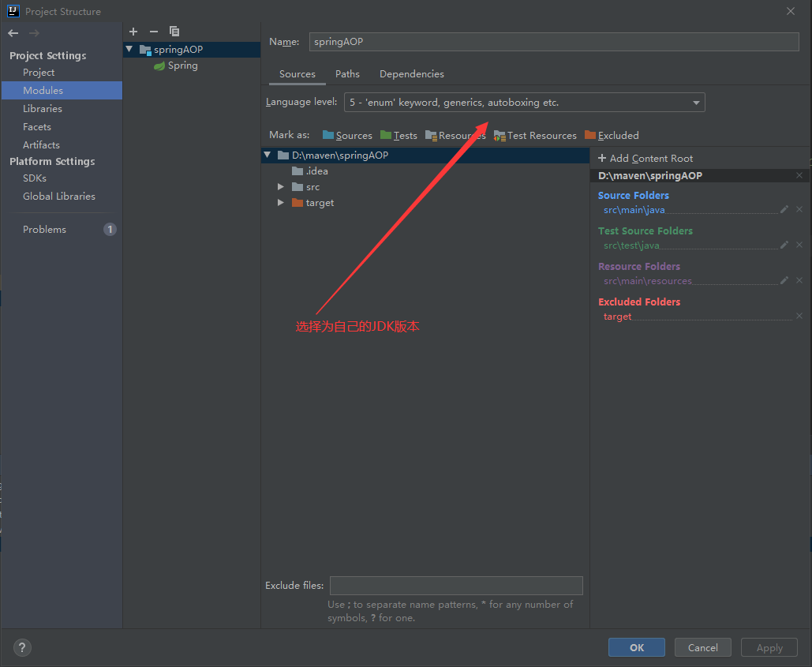Viewport: 812px width, 667px height.
Task: Expand the target folder
Action: 281,203
